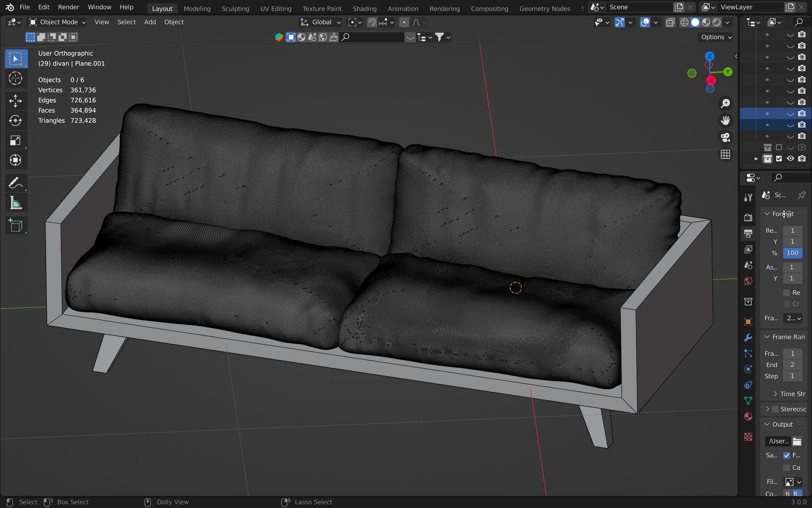Toggle snapping magnet in the header
Viewport: 812px width, 508px height.
click(372, 22)
